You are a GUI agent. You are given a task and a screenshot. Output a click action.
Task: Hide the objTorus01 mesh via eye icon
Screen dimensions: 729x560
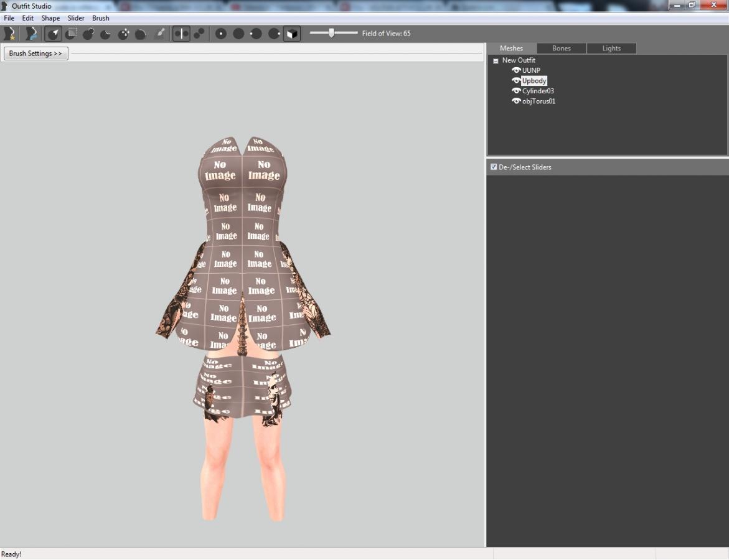coord(516,101)
